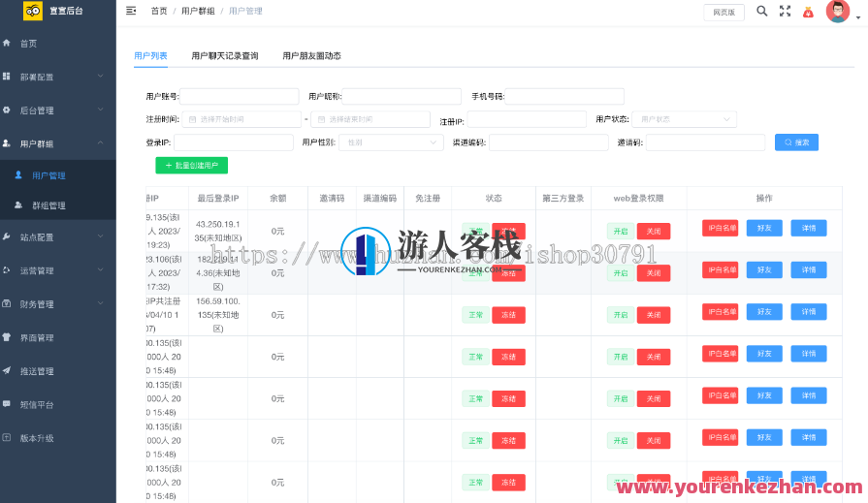Click calendar icon in 选择开始时间 field
The image size is (868, 503).
[193, 119]
